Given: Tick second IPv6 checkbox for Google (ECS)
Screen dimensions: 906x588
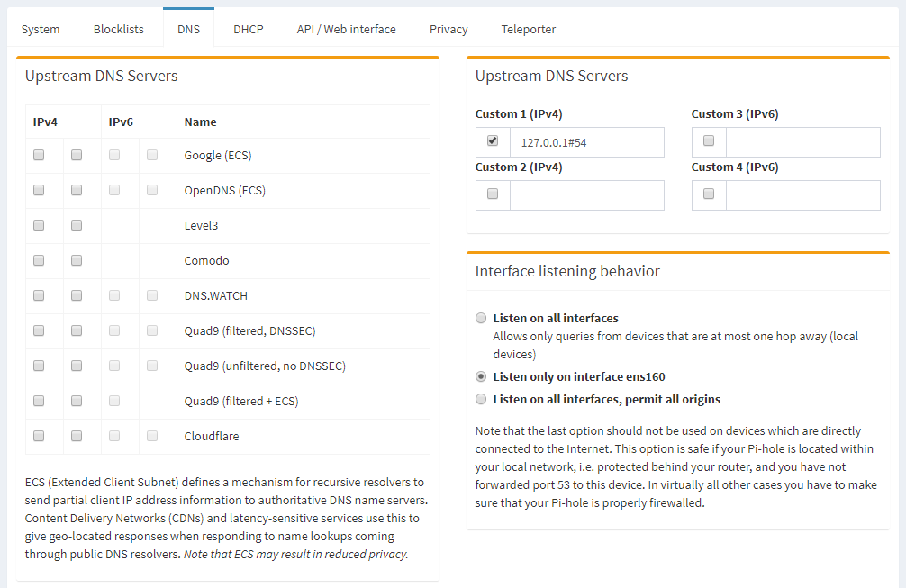Looking at the screenshot, I should 152,155.
